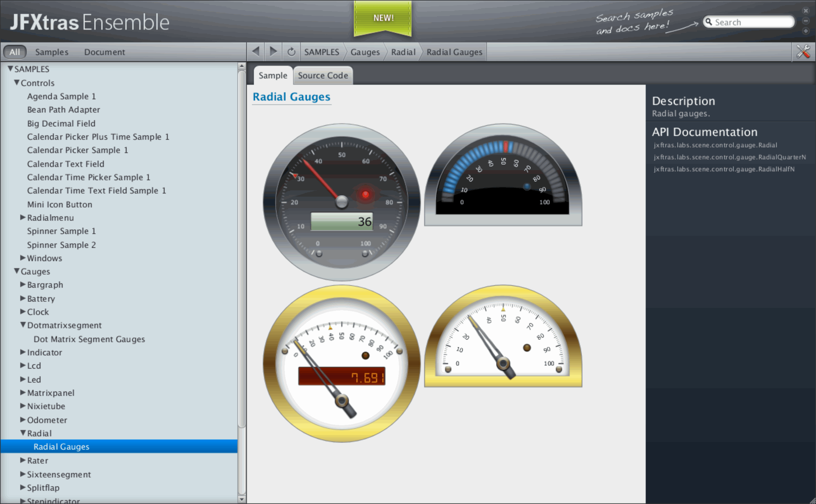Switch filter to Samples

pos(52,52)
